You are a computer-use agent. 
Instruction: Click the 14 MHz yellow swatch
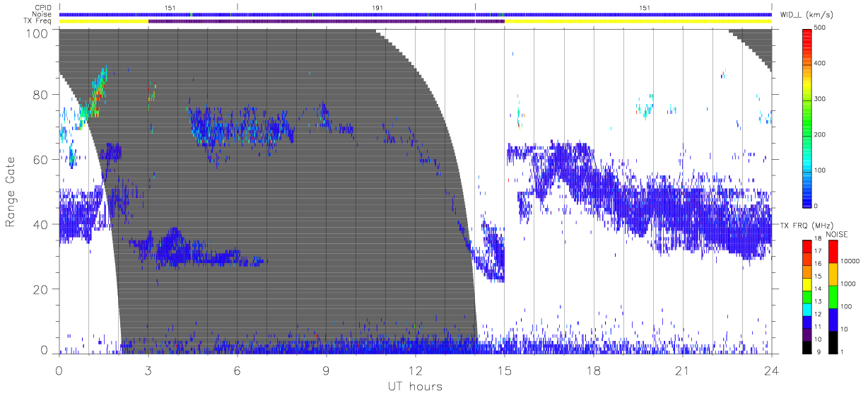coord(807,284)
